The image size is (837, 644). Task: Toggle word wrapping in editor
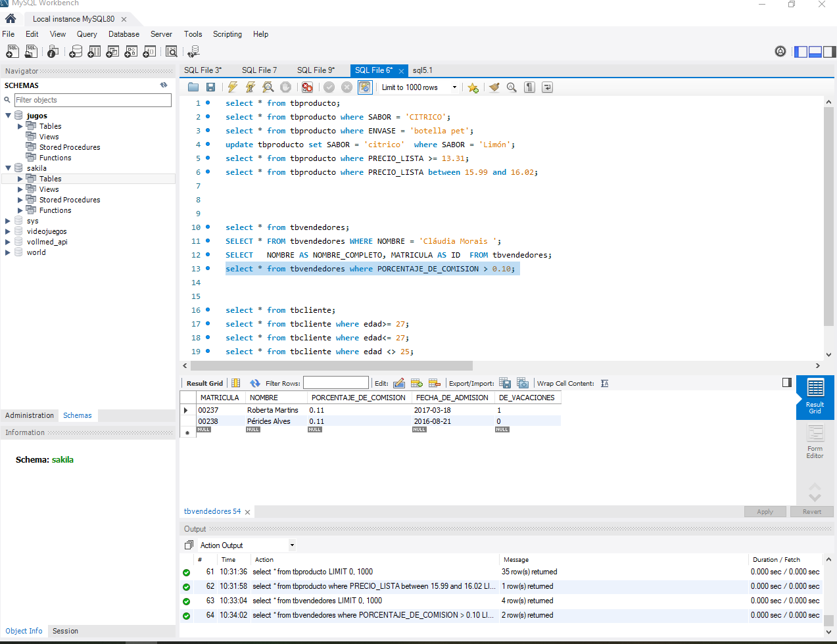[547, 87]
